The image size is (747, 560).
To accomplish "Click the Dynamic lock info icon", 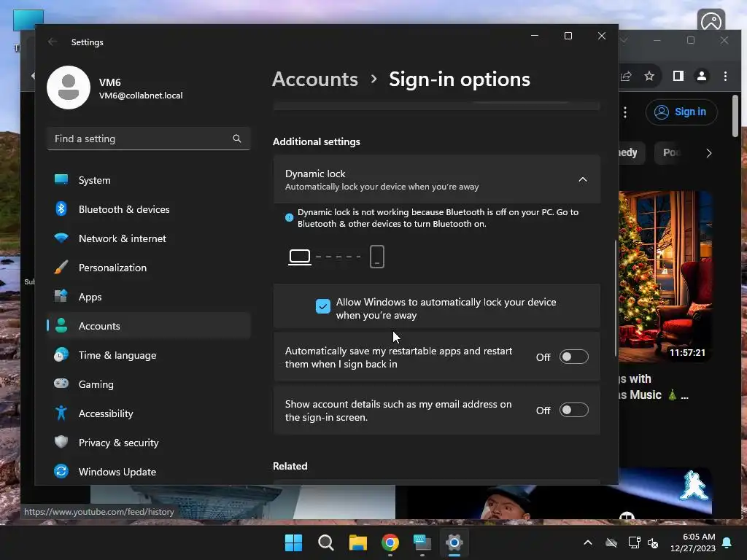I will [289, 217].
